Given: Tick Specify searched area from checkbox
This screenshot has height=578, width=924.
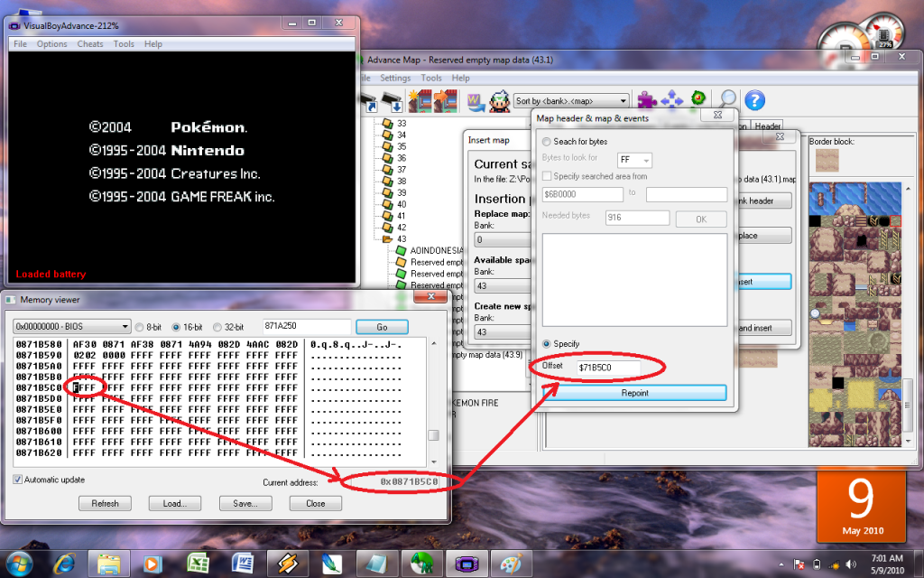Looking at the screenshot, I should click(547, 176).
